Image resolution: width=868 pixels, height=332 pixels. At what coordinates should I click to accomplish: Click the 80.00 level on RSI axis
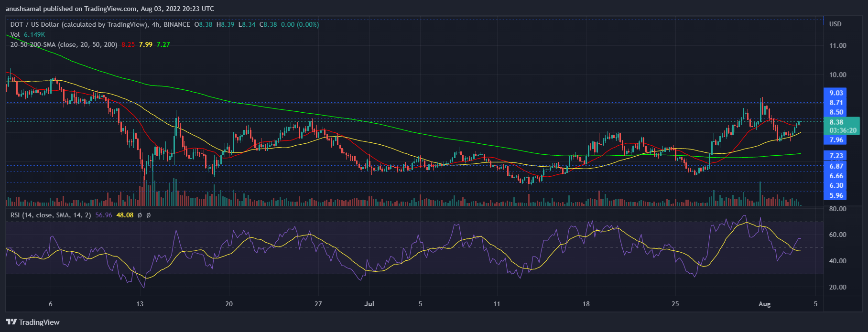tap(837, 209)
